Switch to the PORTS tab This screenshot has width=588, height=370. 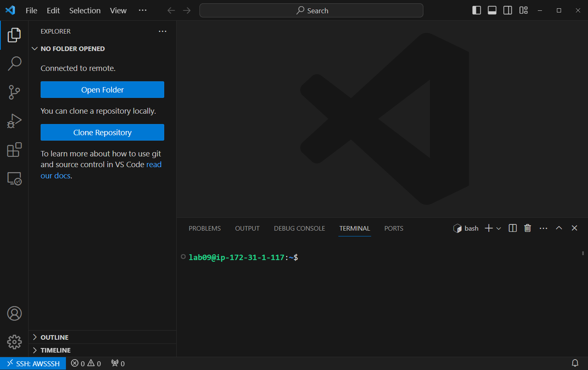pos(394,228)
